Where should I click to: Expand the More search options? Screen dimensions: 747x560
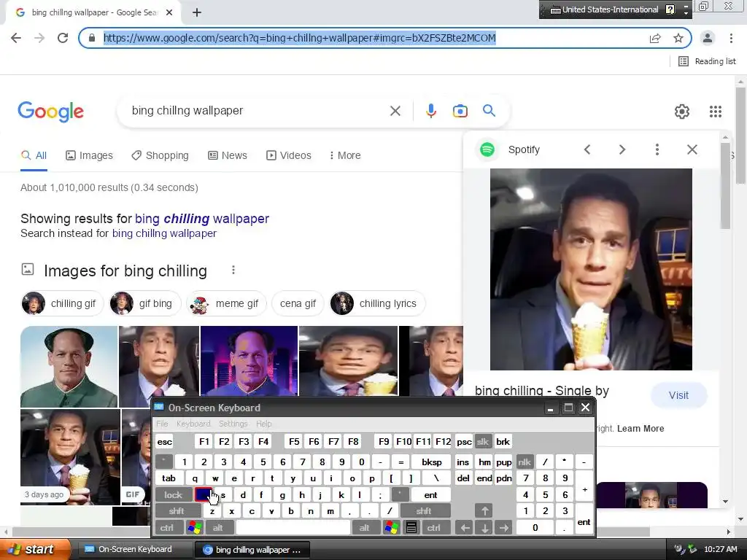345,156
